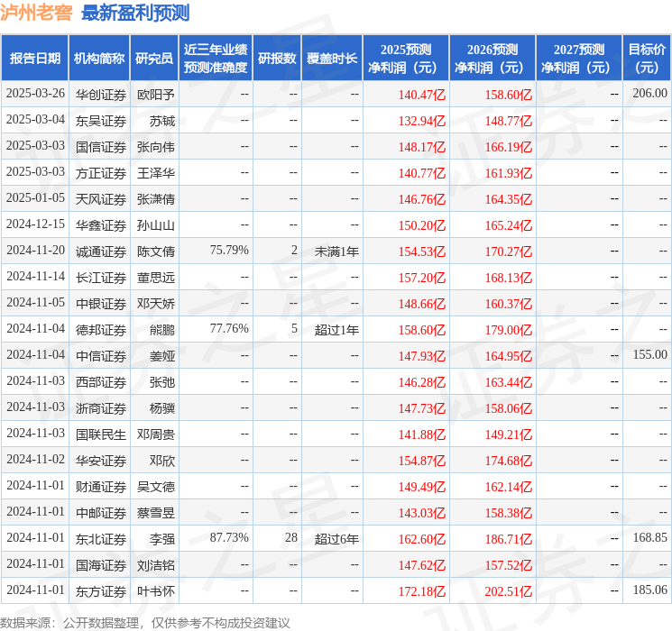
Task: Click researcher 叶书怀
Action: point(155,590)
